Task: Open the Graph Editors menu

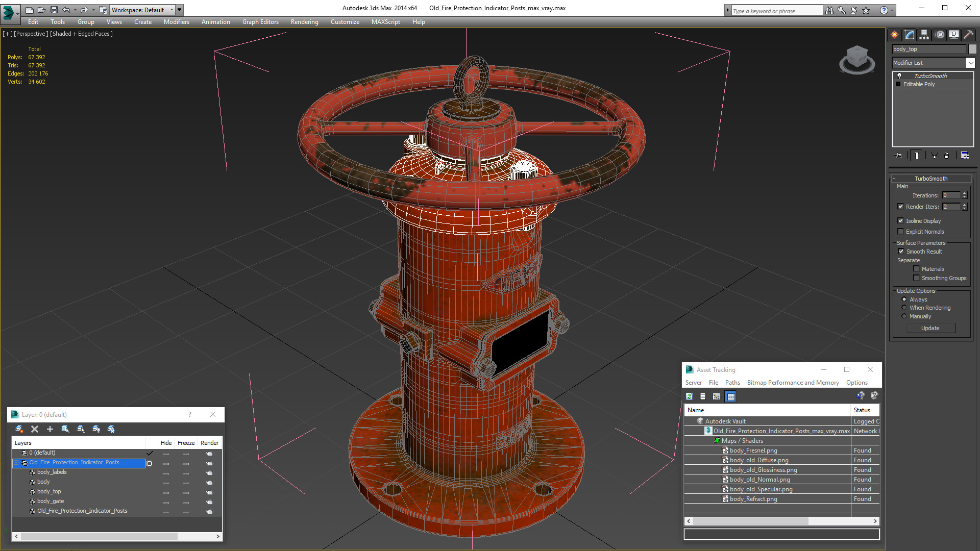Action: (260, 22)
